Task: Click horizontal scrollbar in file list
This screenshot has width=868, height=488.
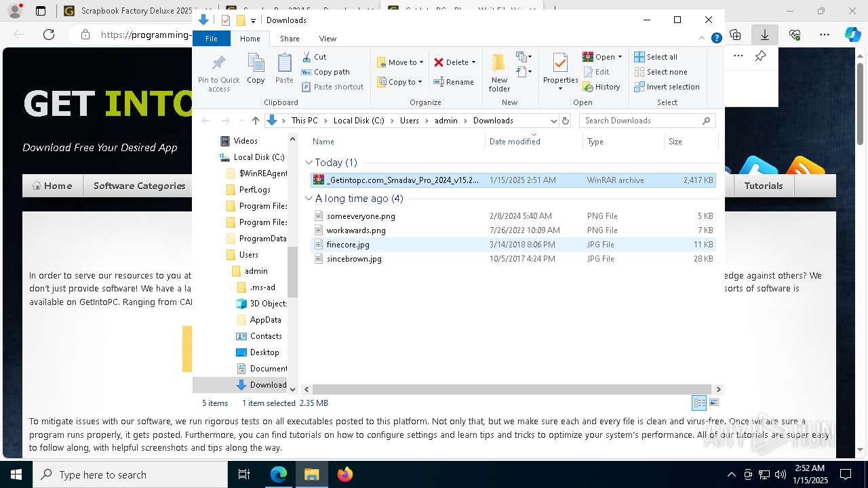Action: (512, 389)
